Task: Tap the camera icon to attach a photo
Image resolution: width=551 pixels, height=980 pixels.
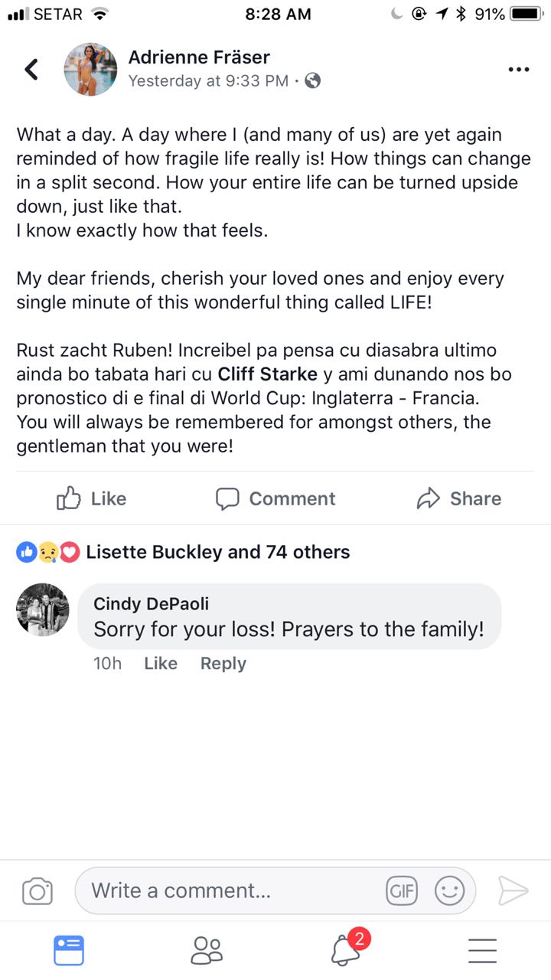Action: point(37,891)
